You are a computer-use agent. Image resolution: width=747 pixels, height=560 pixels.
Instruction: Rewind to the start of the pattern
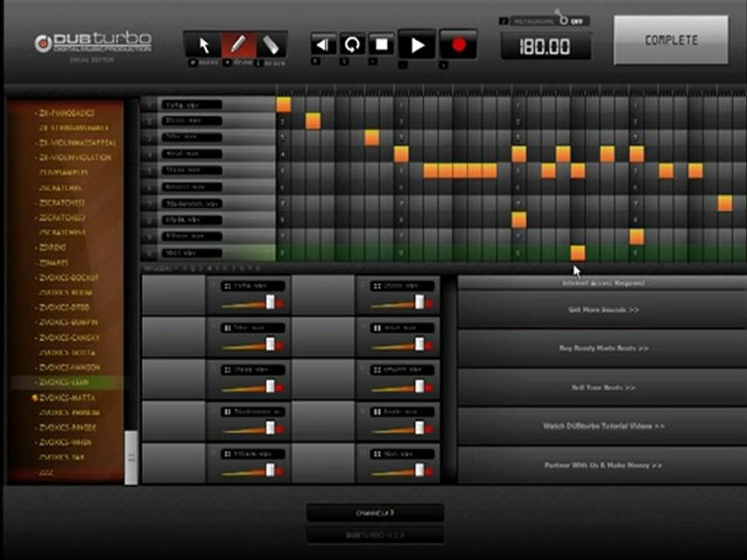(x=323, y=45)
